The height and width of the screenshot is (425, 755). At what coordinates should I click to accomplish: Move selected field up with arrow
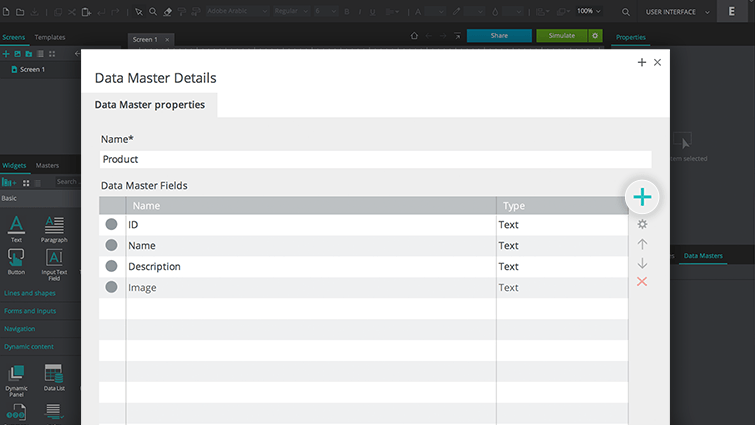click(642, 244)
